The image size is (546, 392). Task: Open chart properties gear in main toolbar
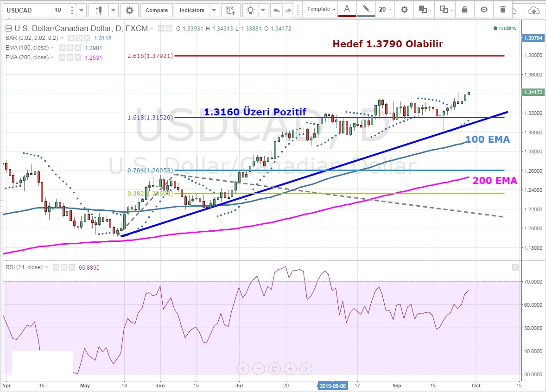[x=129, y=10]
